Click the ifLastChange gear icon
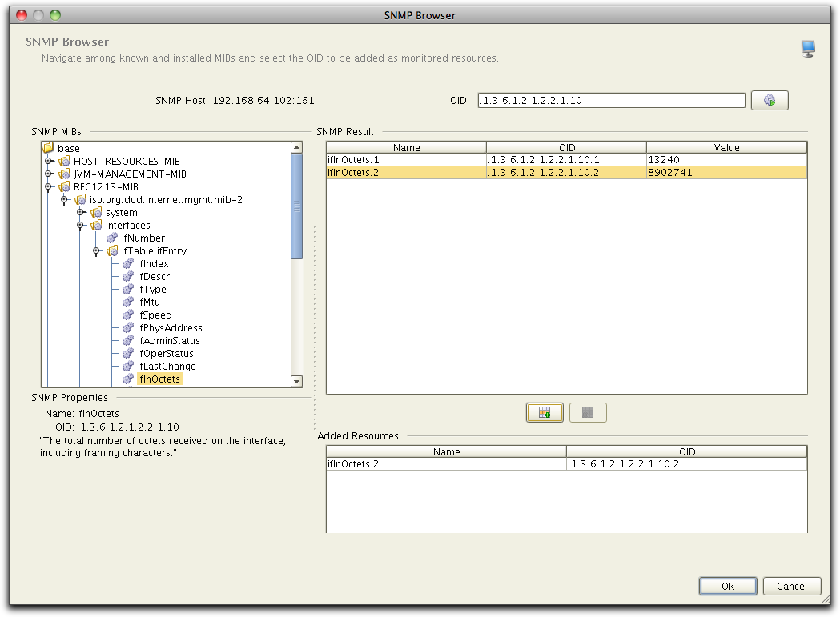Image resolution: width=840 pixels, height=617 pixels. coord(128,367)
